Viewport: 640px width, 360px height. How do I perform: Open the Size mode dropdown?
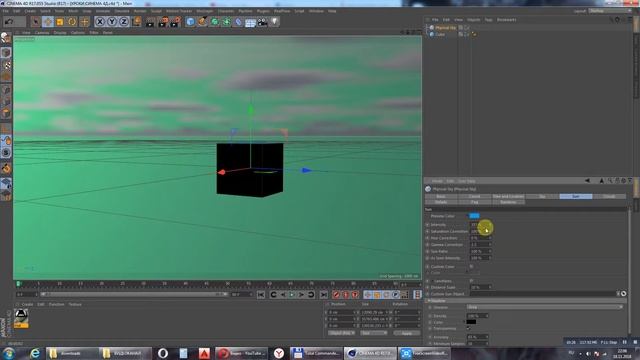[373, 333]
